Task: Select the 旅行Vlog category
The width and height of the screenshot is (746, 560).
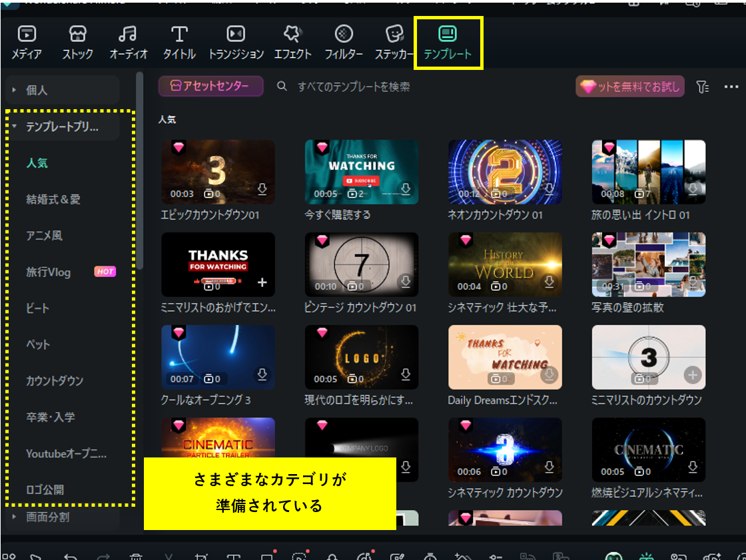Action: pyautogui.click(x=49, y=272)
